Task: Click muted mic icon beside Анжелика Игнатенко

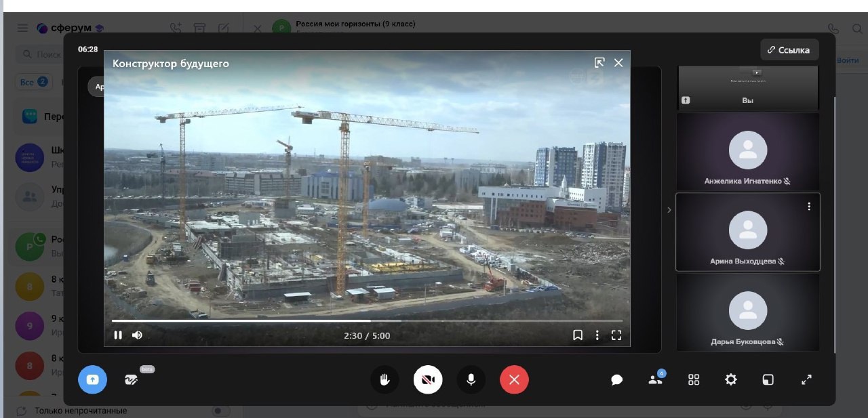Action: point(787,182)
